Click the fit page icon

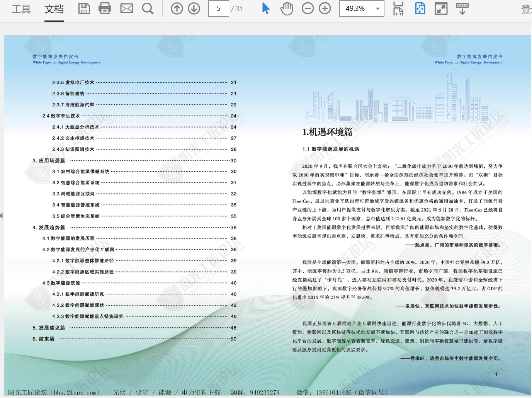pos(420,9)
